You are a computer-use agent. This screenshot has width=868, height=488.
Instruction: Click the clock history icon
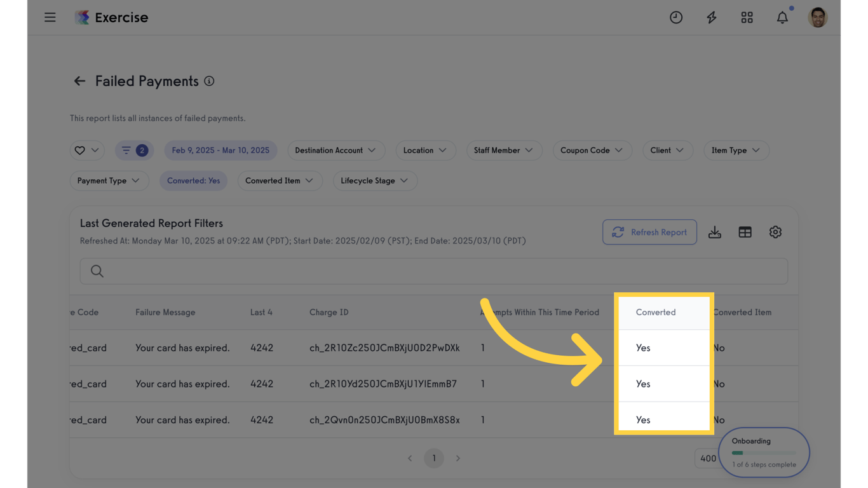[676, 17]
